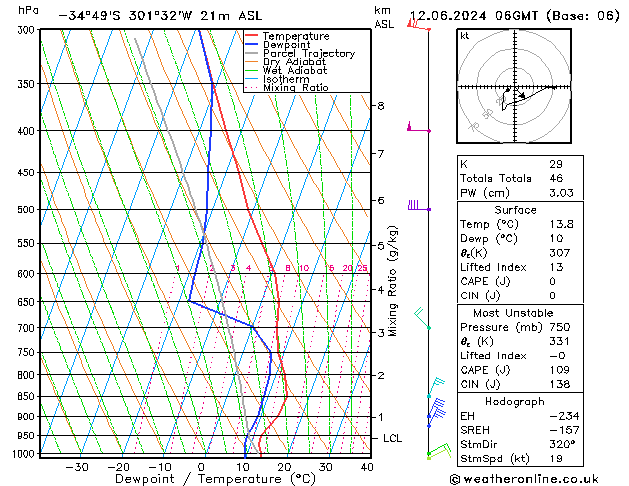
Task: Click the 5 km altitude tick label
Action: [381, 245]
